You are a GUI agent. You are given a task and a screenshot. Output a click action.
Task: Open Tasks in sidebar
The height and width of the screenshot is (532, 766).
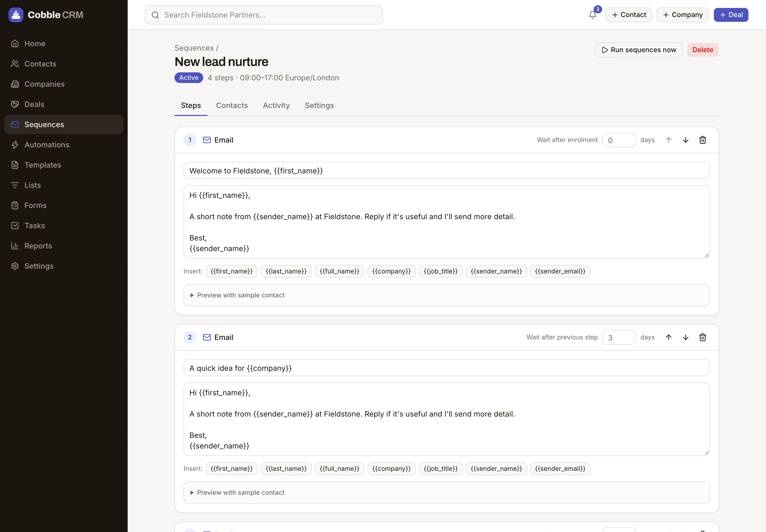[x=64, y=226]
